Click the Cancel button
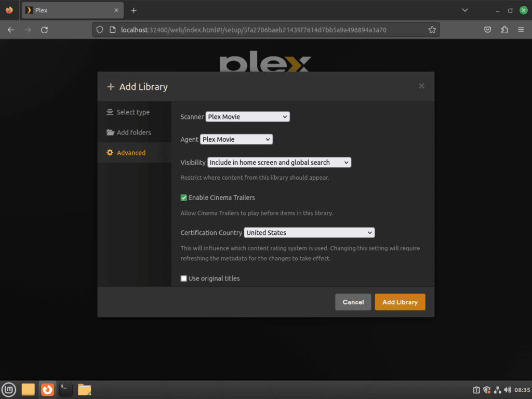 [x=353, y=302]
